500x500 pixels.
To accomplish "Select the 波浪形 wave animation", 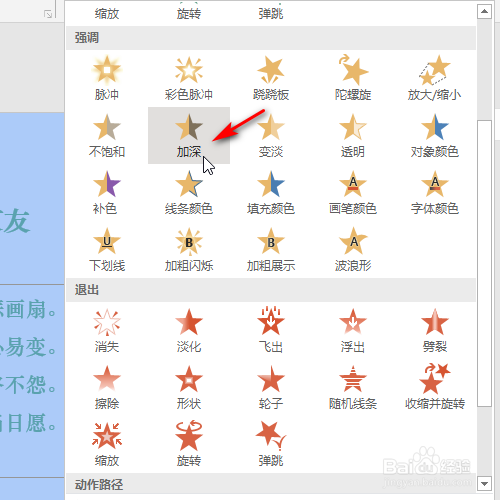I will pyautogui.click(x=353, y=250).
